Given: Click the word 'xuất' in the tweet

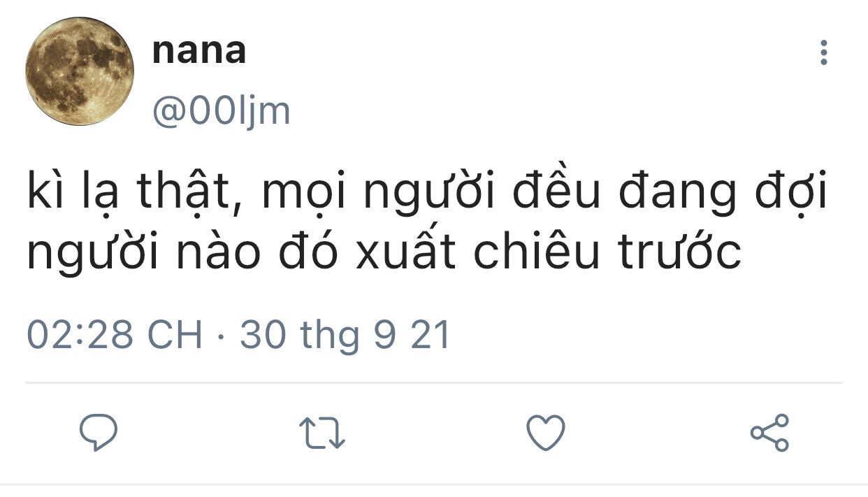Looking at the screenshot, I should [405, 251].
